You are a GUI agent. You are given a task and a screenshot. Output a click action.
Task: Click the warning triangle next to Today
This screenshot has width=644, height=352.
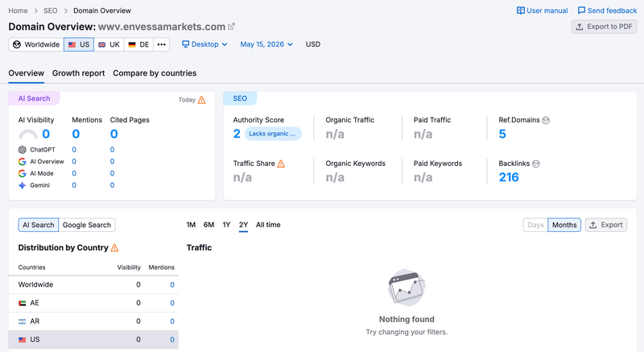[202, 100]
